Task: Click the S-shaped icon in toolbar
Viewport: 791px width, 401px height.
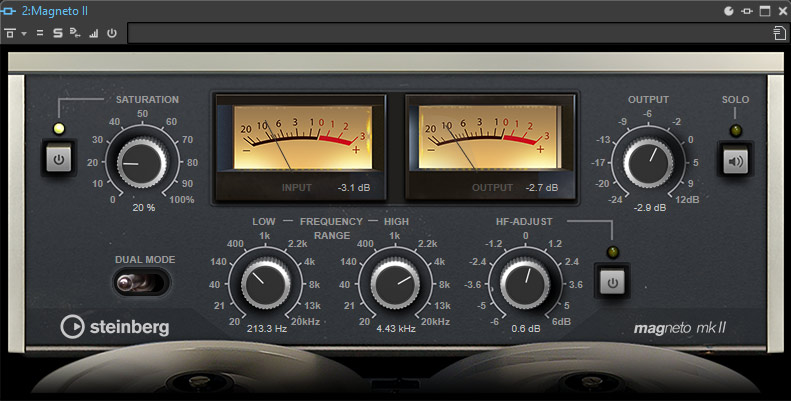Action: [58, 34]
